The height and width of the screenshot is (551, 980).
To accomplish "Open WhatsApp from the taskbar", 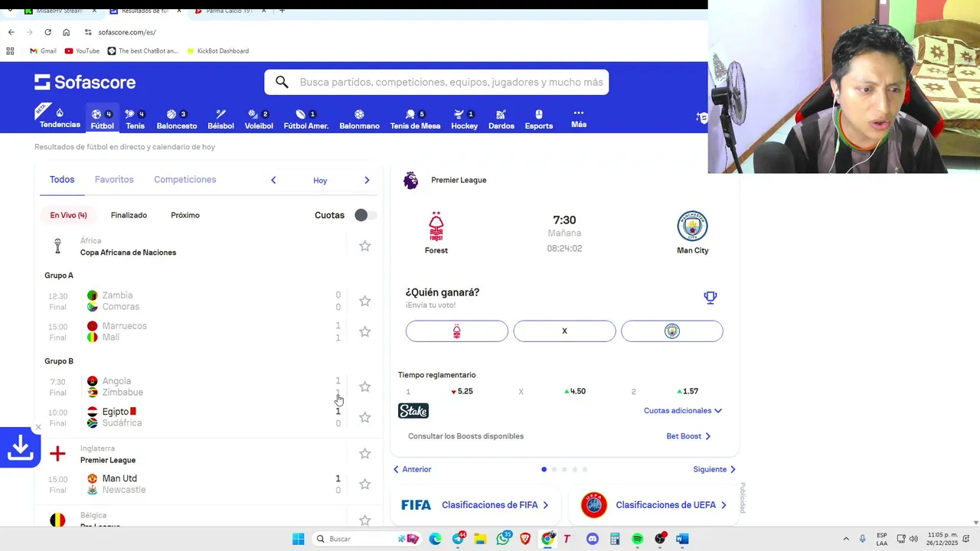I will click(x=503, y=539).
